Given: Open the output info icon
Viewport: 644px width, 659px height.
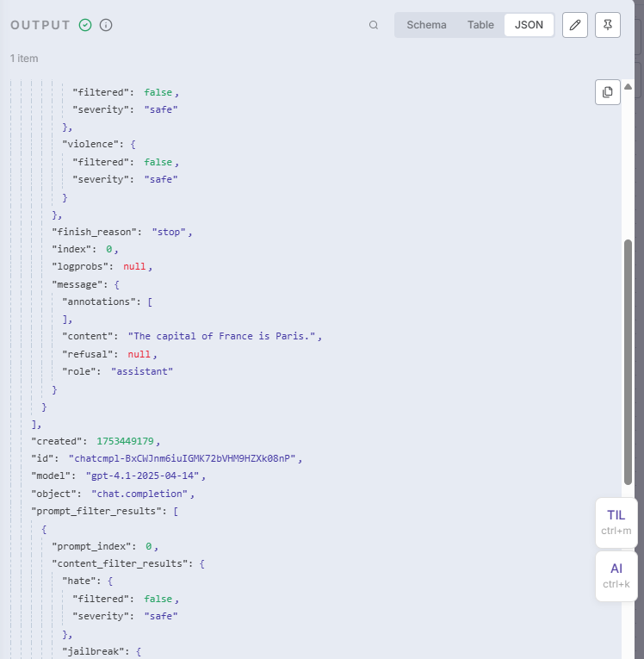Looking at the screenshot, I should pos(106,25).
